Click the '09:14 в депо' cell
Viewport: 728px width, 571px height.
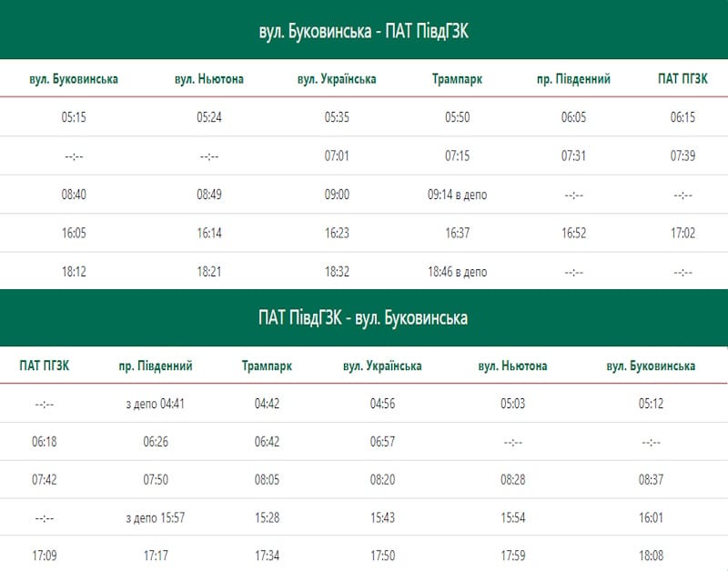[457, 195]
